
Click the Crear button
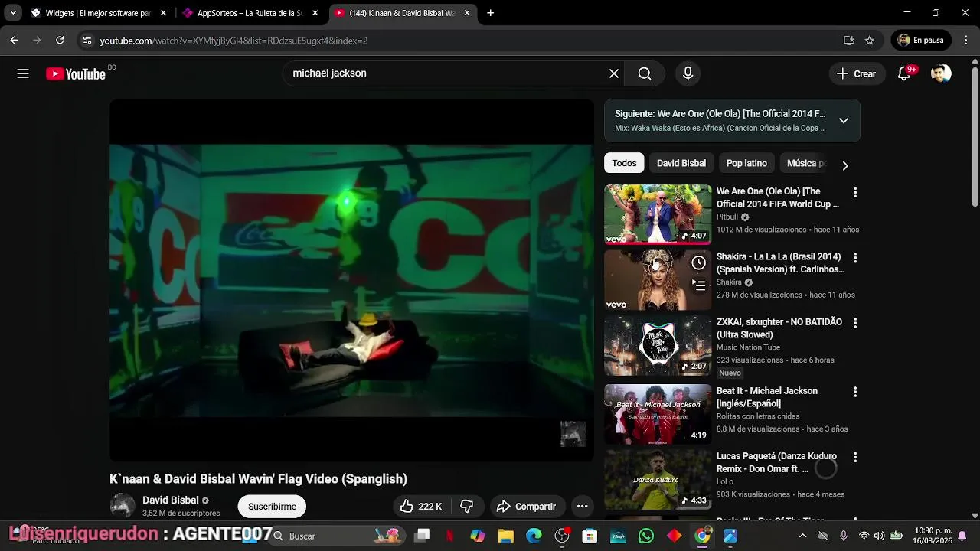click(856, 73)
